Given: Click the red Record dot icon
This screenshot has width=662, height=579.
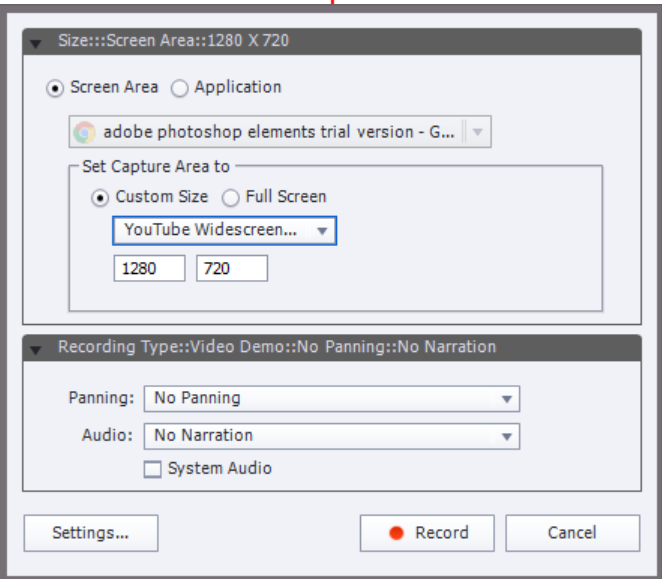Looking at the screenshot, I should pyautogui.click(x=396, y=533).
